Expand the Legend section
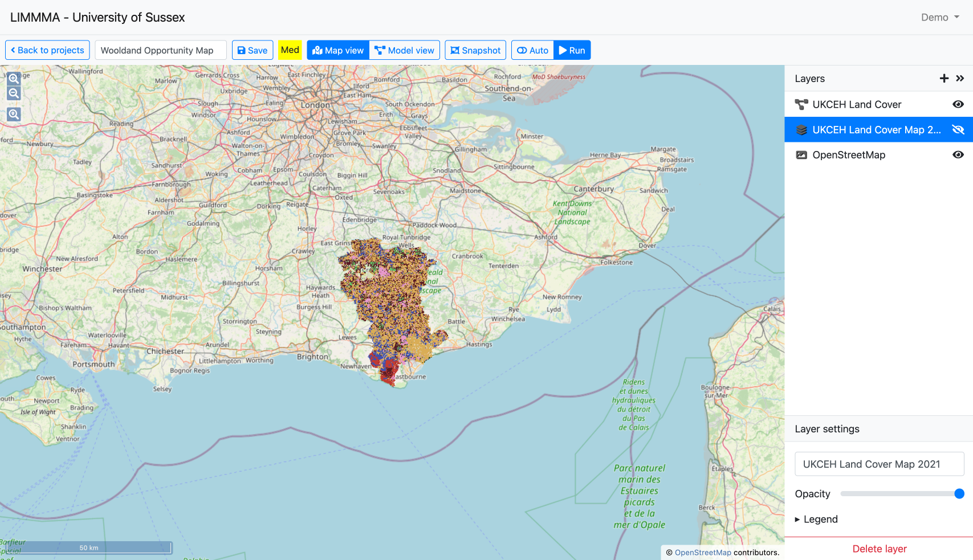This screenshot has height=560, width=973. (816, 519)
